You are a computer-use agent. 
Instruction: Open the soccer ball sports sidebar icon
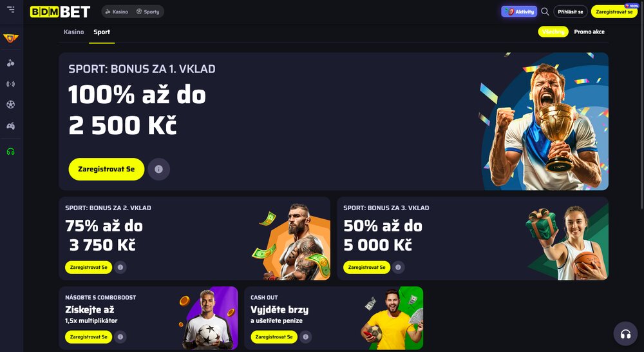coord(11,105)
